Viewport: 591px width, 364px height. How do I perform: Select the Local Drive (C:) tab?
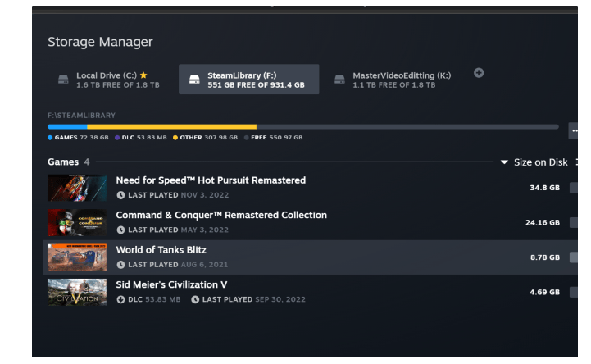click(108, 80)
